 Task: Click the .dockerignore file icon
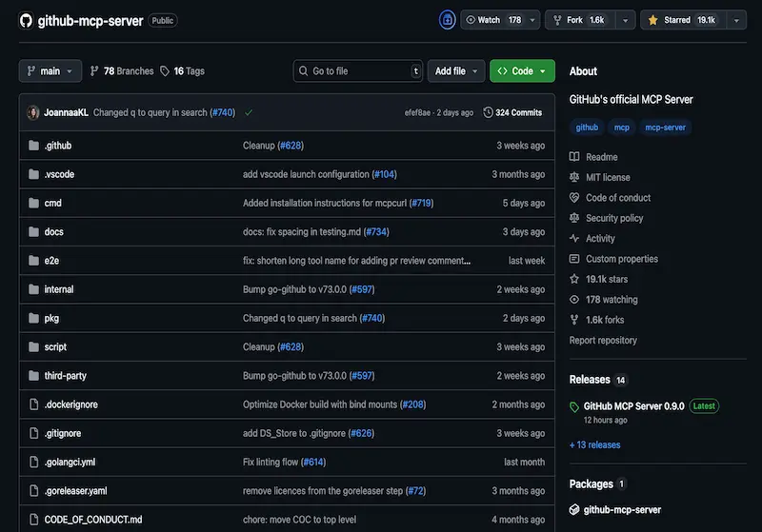(x=33, y=404)
